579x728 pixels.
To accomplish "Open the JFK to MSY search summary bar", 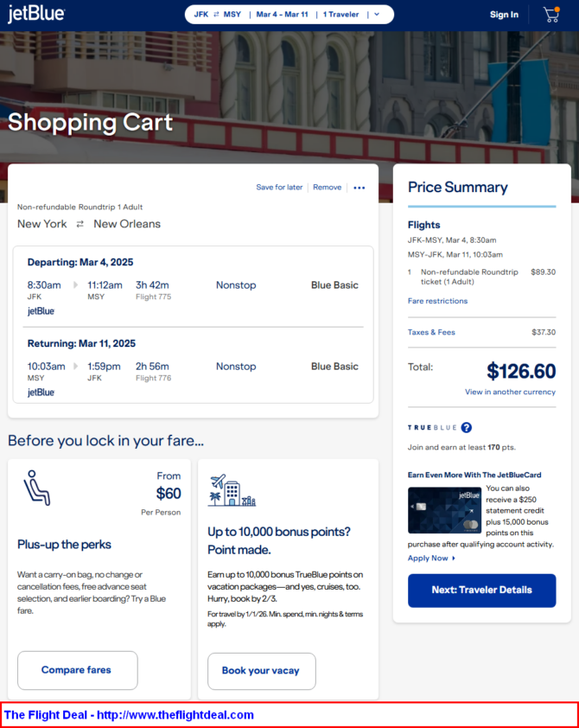I will pyautogui.click(x=289, y=15).
